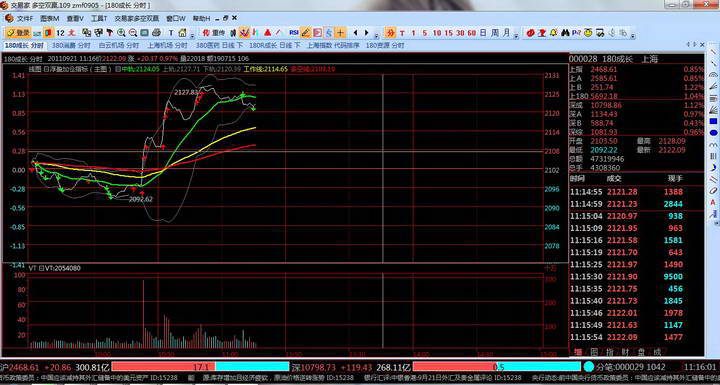720x385 pixels.
Task: Open the binoculars search icon
Action: click(565, 33)
